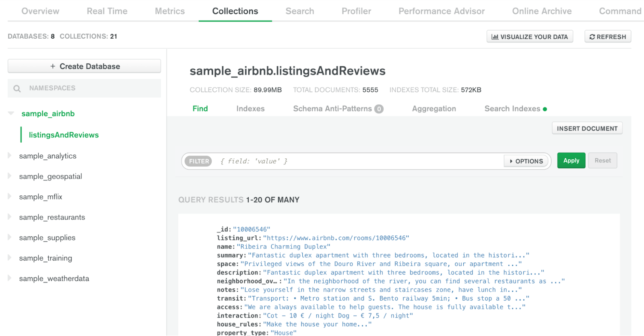Click the Total Documents 5555 value
The width and height of the screenshot is (644, 336).
click(x=370, y=90)
